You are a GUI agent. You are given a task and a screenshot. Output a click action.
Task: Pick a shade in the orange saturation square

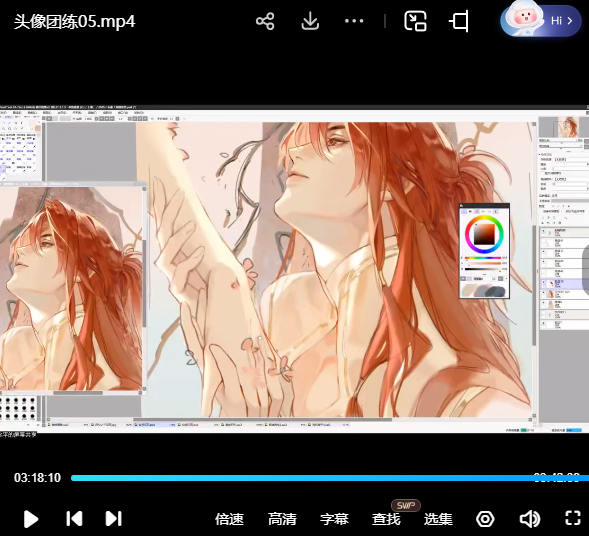(484, 234)
